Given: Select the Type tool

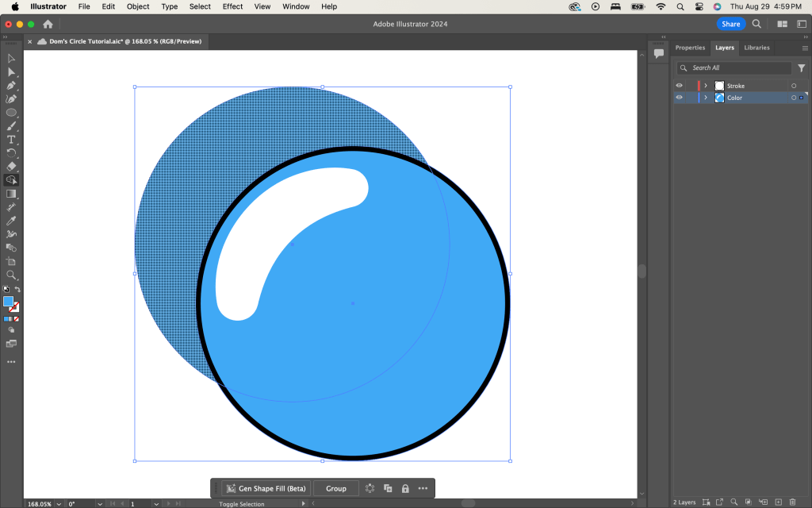Looking at the screenshot, I should coord(11,140).
